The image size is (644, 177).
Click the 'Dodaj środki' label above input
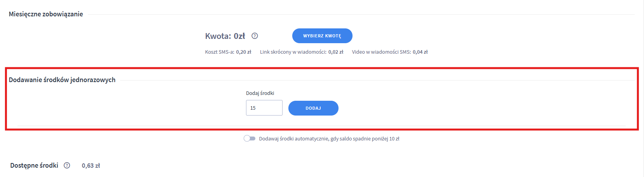[260, 93]
